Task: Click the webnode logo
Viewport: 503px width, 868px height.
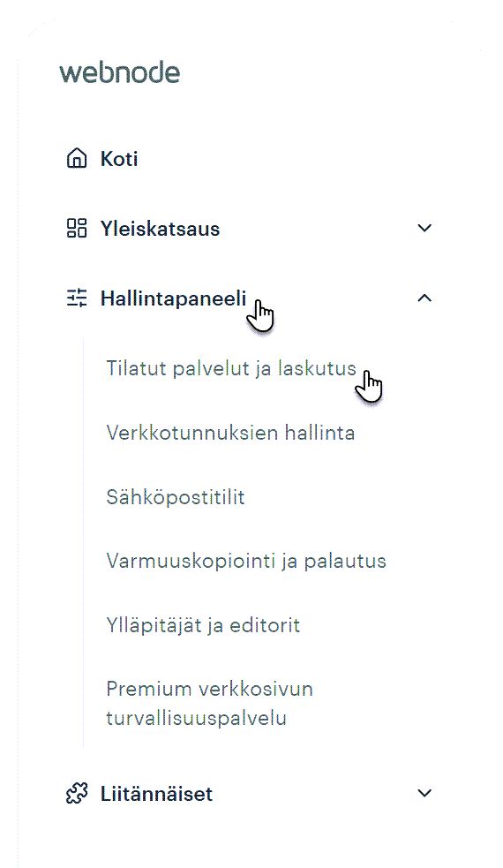Action: coord(120,72)
